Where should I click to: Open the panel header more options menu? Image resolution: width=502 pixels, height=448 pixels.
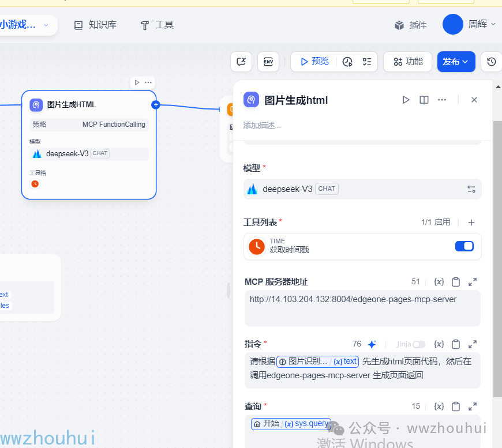point(442,100)
